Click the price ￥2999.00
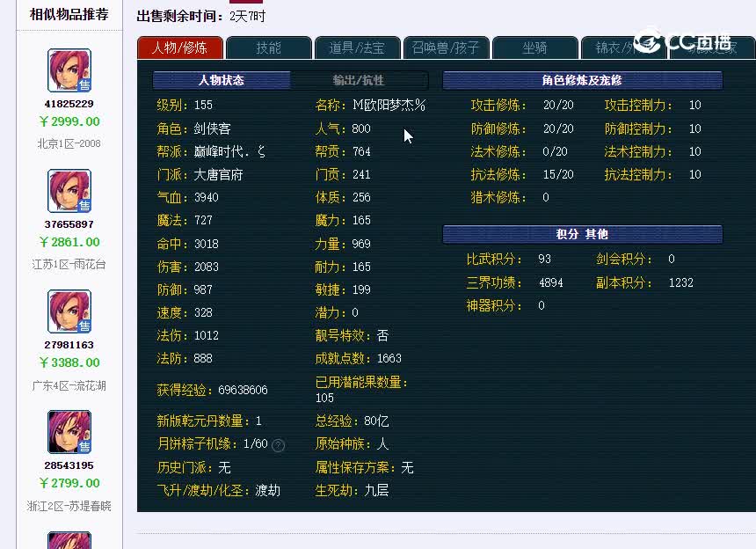Viewport: 756px width, 549px height. click(x=69, y=121)
